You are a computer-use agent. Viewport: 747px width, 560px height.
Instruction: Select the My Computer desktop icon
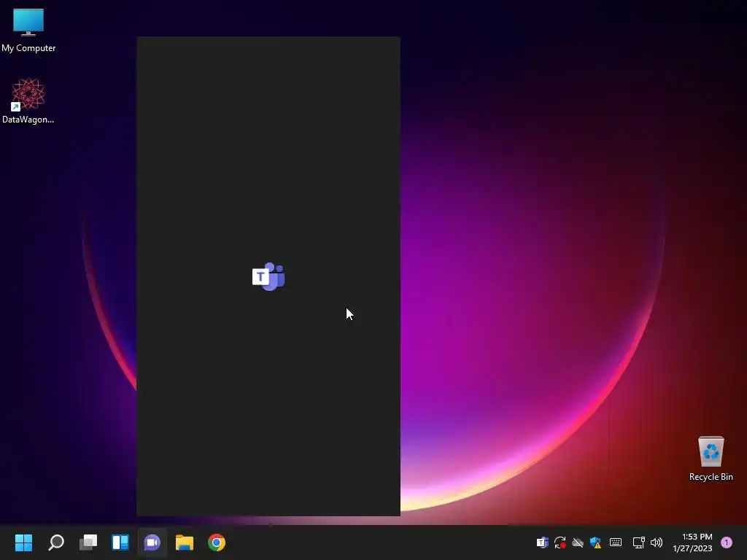[x=28, y=31]
